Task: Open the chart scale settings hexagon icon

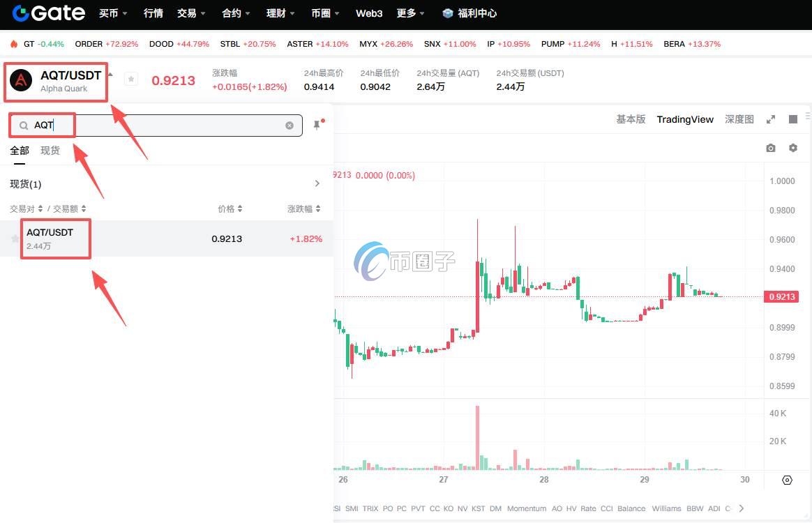Action: click(x=788, y=480)
